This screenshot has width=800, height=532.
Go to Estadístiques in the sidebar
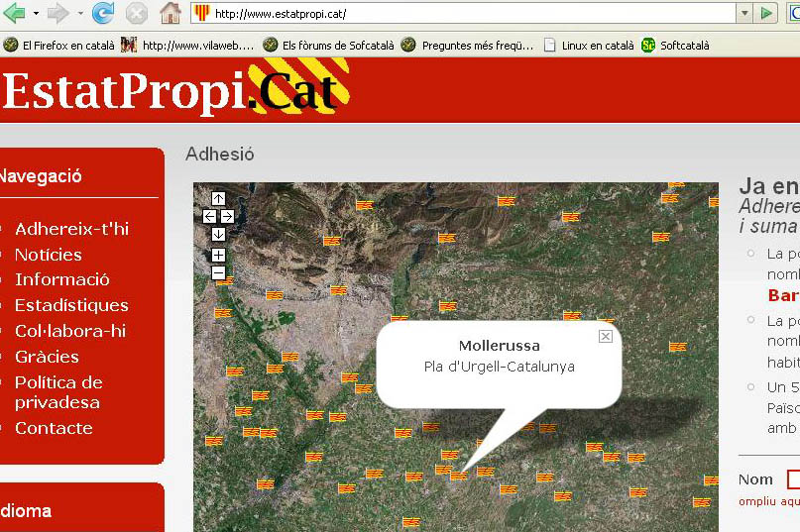click(x=71, y=305)
